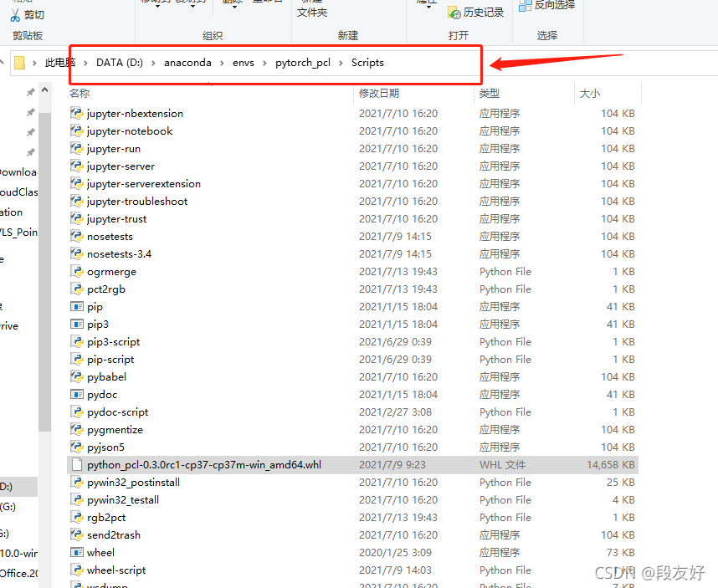Unpin the second Quick Access item
718x588 pixels.
(31, 110)
